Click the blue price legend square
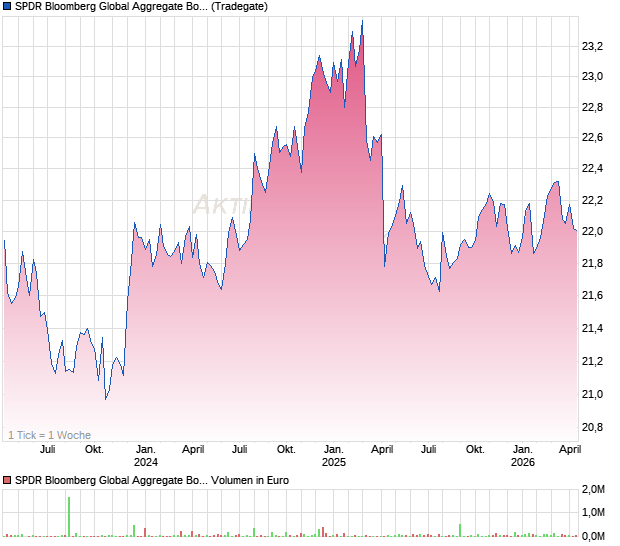The height and width of the screenshot is (546, 620). (7, 6)
